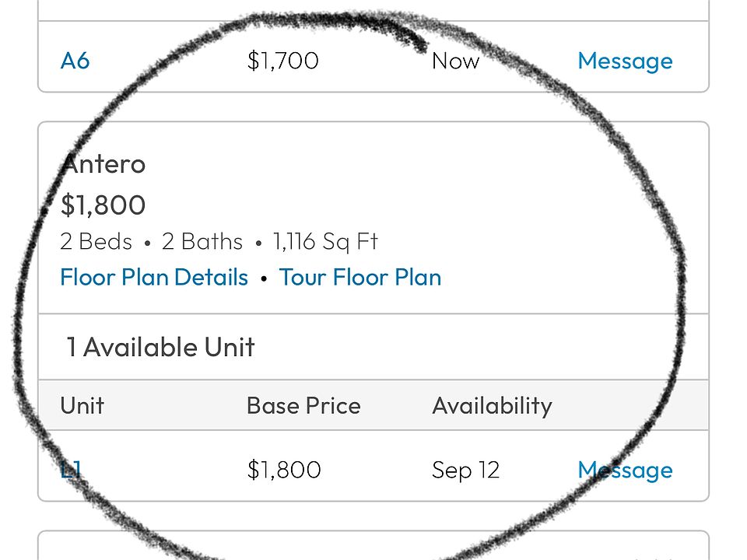Click the 'Sep 12' availability date
Viewport: 747px width, 560px height.
pos(465,470)
